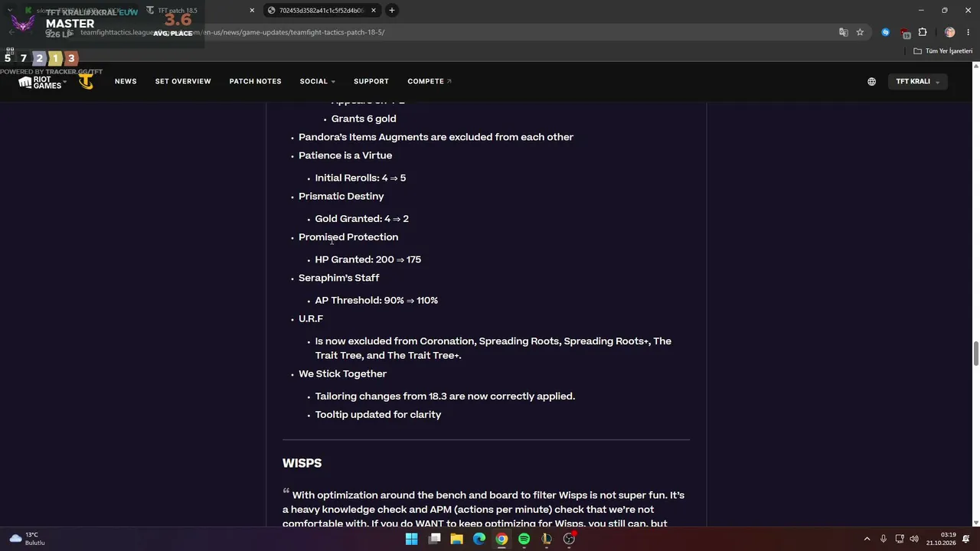This screenshot has width=980, height=551.
Task: Open the Teamfight Tactics logo home link
Action: click(x=87, y=81)
